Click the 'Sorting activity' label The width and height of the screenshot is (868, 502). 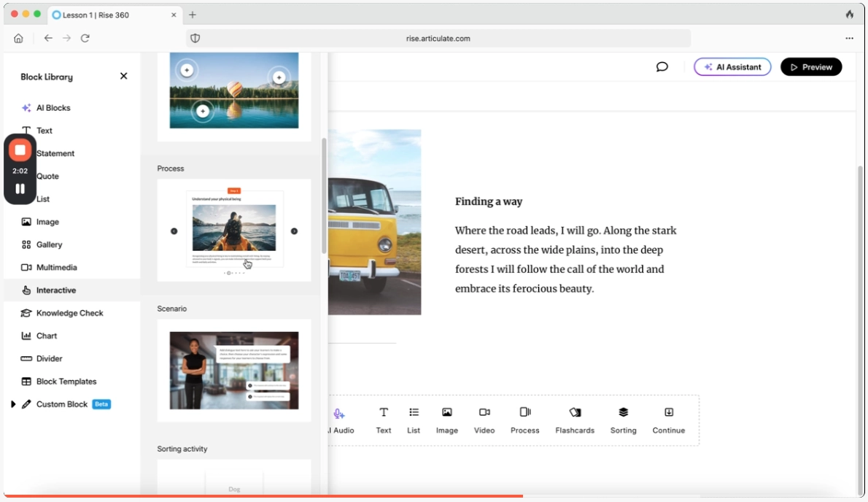tap(182, 449)
